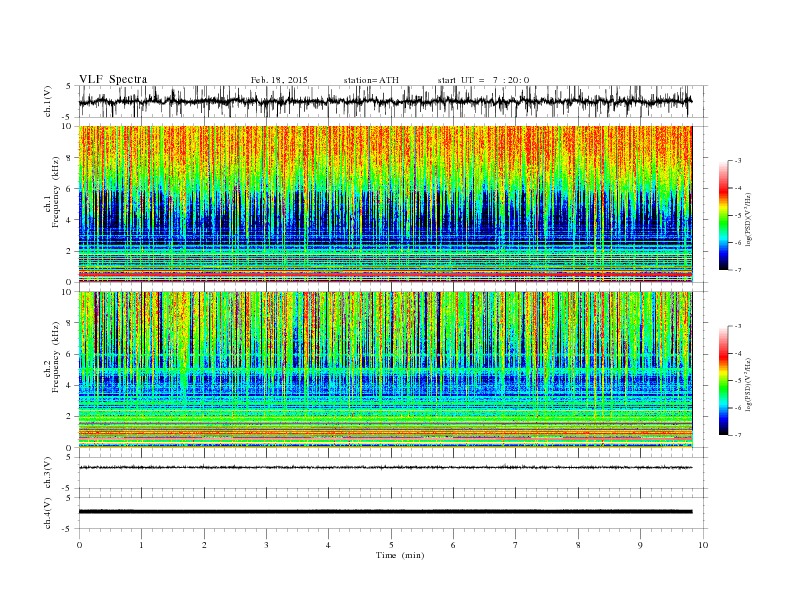Image resolution: width=792 pixels, height=612 pixels.
Task: Click time axis tick label '10'
Action: (x=703, y=545)
